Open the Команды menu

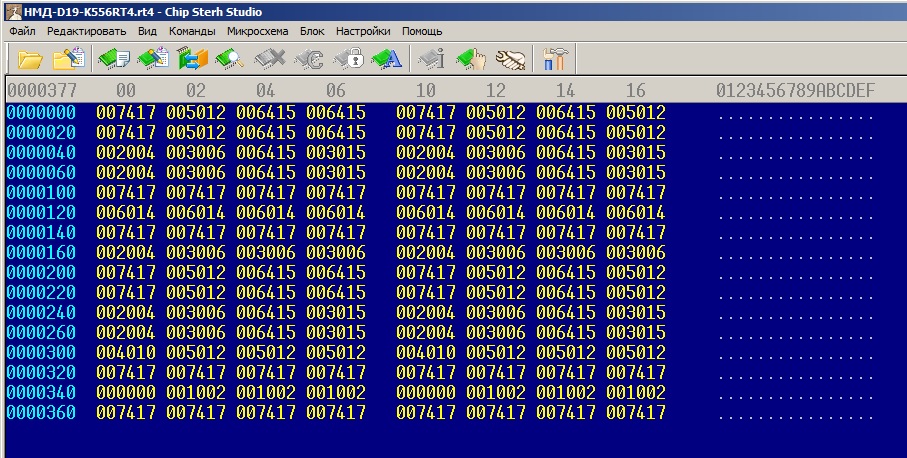192,31
